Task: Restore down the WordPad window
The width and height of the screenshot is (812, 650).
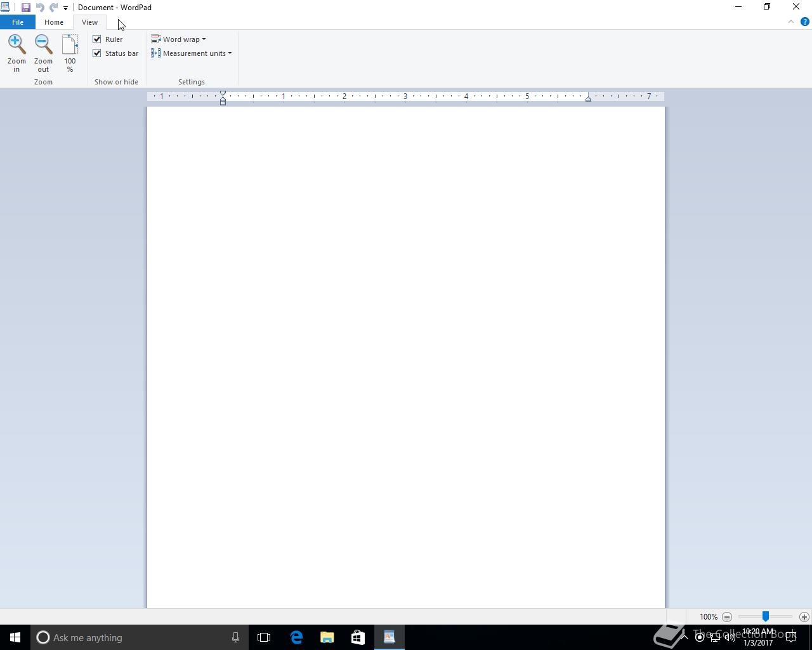Action: [x=767, y=7]
